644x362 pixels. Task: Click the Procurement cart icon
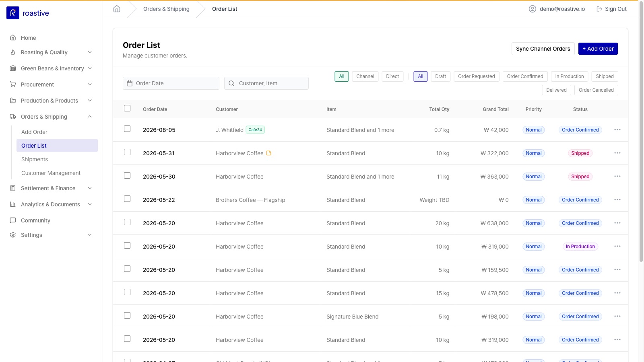point(13,84)
